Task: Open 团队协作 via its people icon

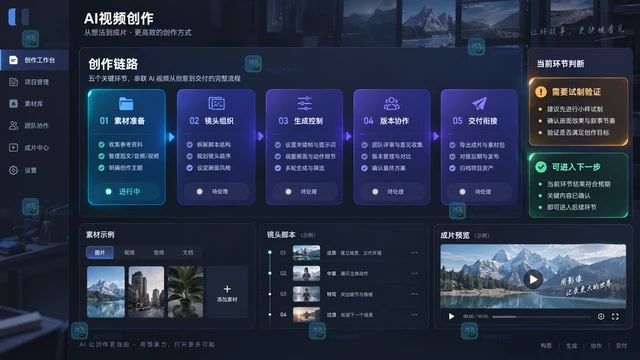Action: [13, 126]
